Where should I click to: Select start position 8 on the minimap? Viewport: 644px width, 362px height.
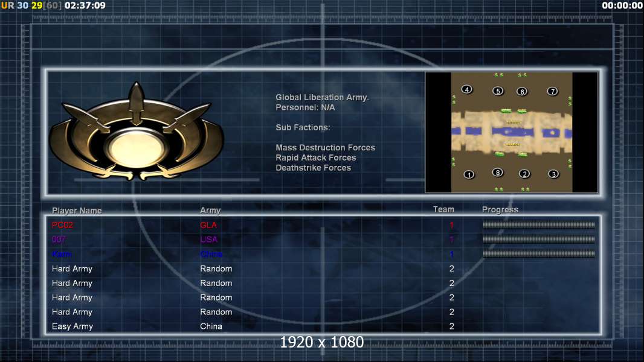pos(498,173)
